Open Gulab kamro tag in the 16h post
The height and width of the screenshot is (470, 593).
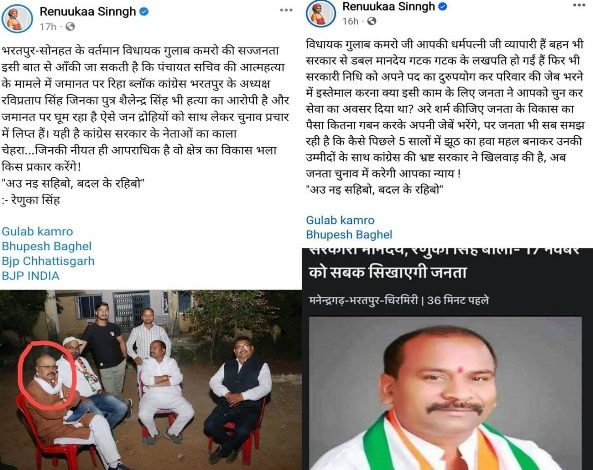click(x=340, y=220)
